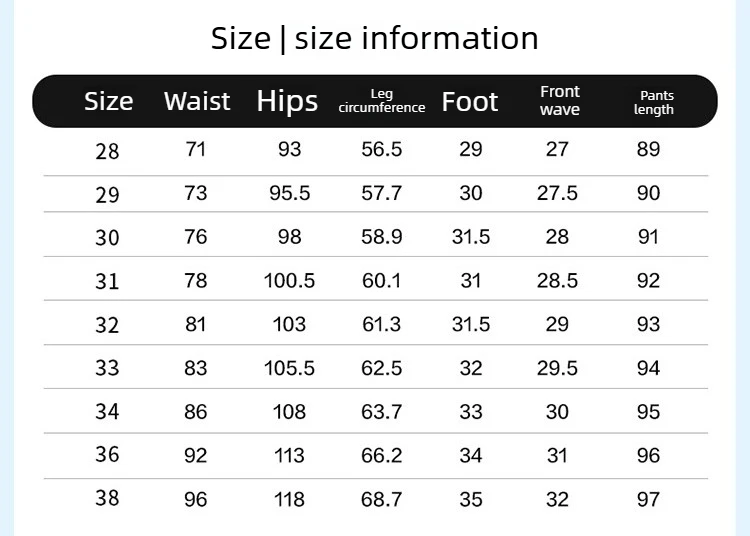The image size is (750, 536).
Task: Click waist value 73 in row 29
Action: click(x=196, y=193)
